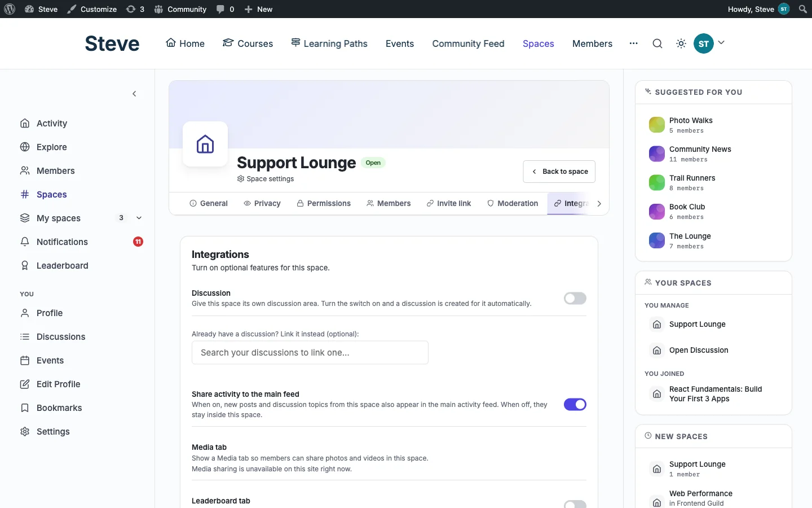This screenshot has height=508, width=812.
Task: Open Bookmarks in the left sidebar
Action: (x=59, y=408)
